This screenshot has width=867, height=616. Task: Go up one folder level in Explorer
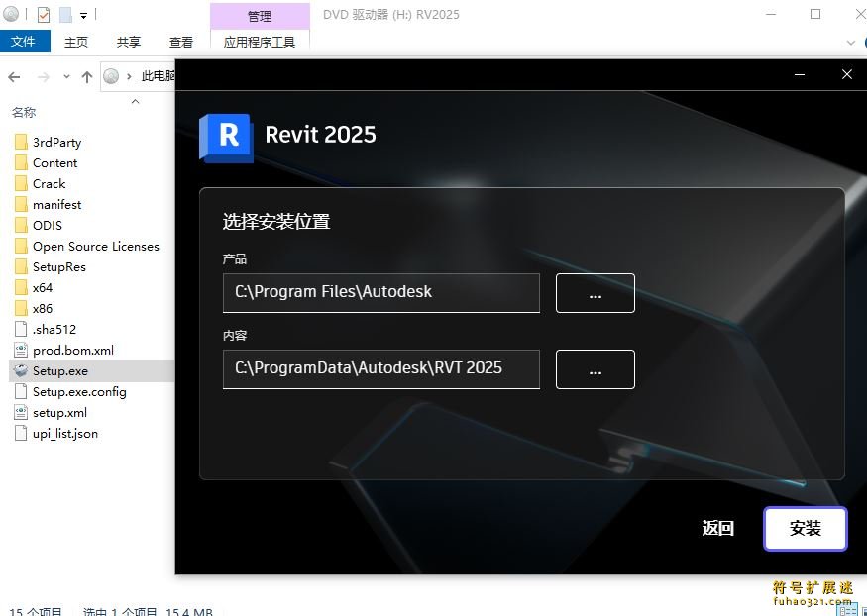pos(87,77)
